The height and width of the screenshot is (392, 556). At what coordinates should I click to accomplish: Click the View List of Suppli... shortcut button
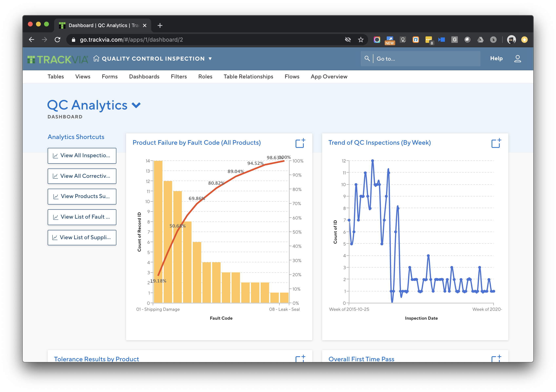[82, 238]
